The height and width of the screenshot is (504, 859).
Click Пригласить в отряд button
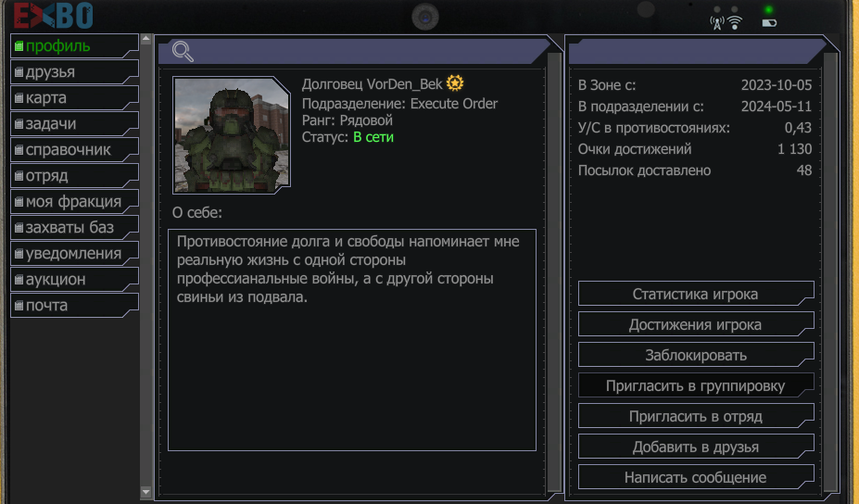(x=696, y=416)
